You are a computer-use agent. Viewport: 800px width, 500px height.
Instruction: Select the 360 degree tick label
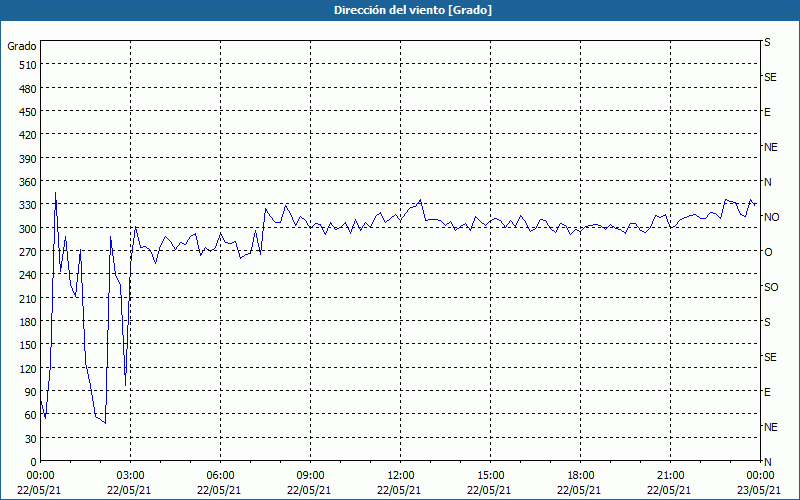28,182
